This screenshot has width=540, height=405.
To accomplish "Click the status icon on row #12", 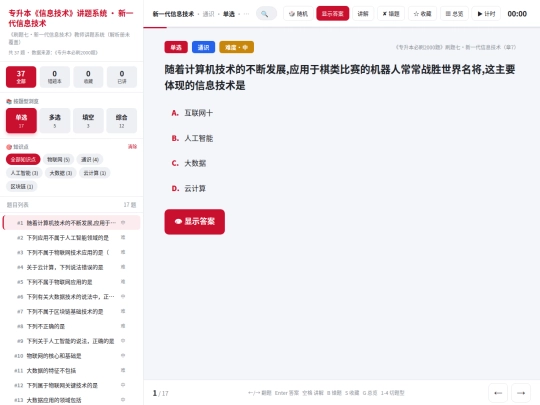I will [x=123, y=385].
